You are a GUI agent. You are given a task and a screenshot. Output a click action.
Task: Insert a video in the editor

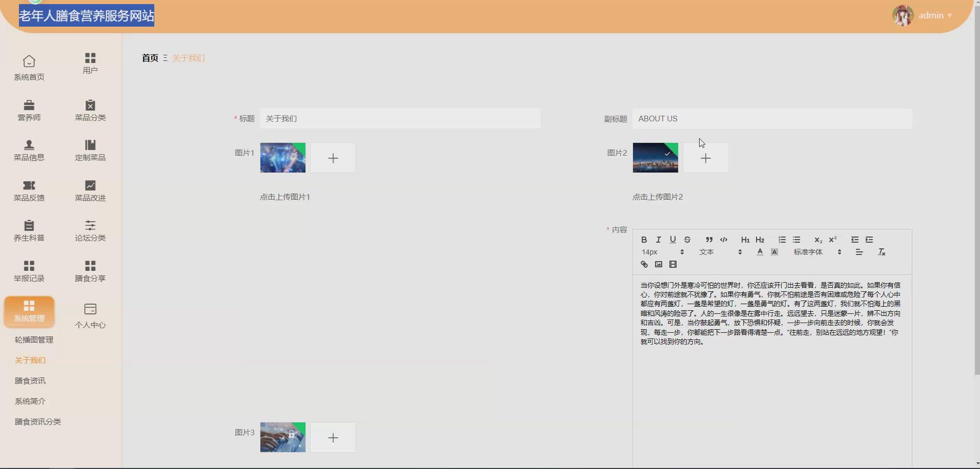coord(673,264)
